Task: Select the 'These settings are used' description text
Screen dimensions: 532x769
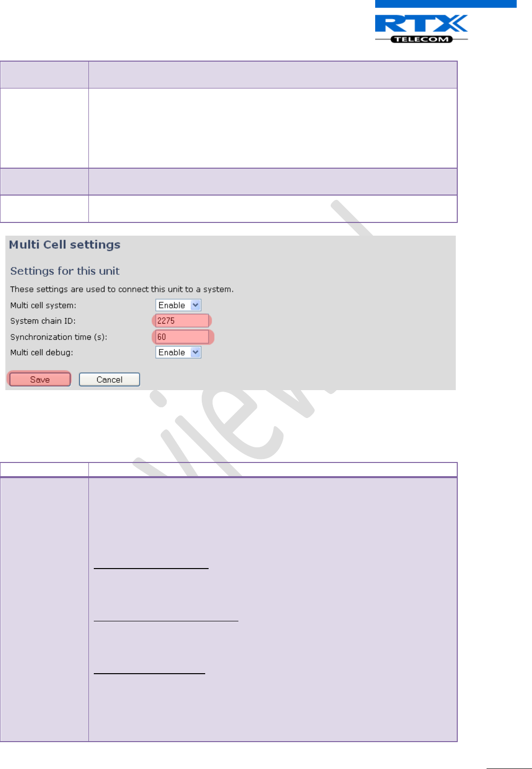Action: [122, 289]
